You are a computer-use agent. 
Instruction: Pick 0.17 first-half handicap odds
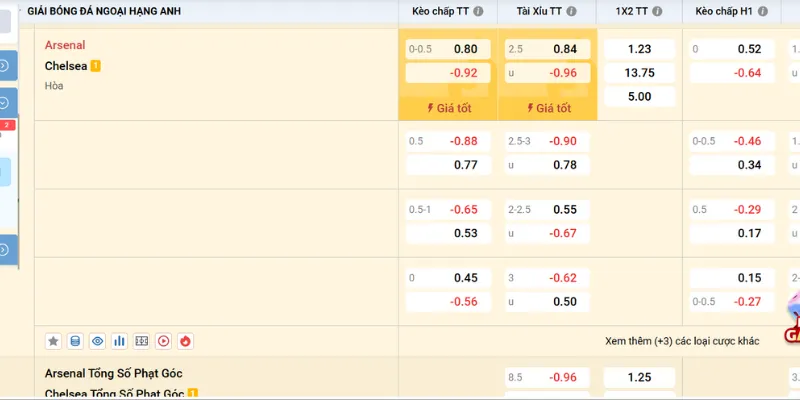click(x=732, y=233)
